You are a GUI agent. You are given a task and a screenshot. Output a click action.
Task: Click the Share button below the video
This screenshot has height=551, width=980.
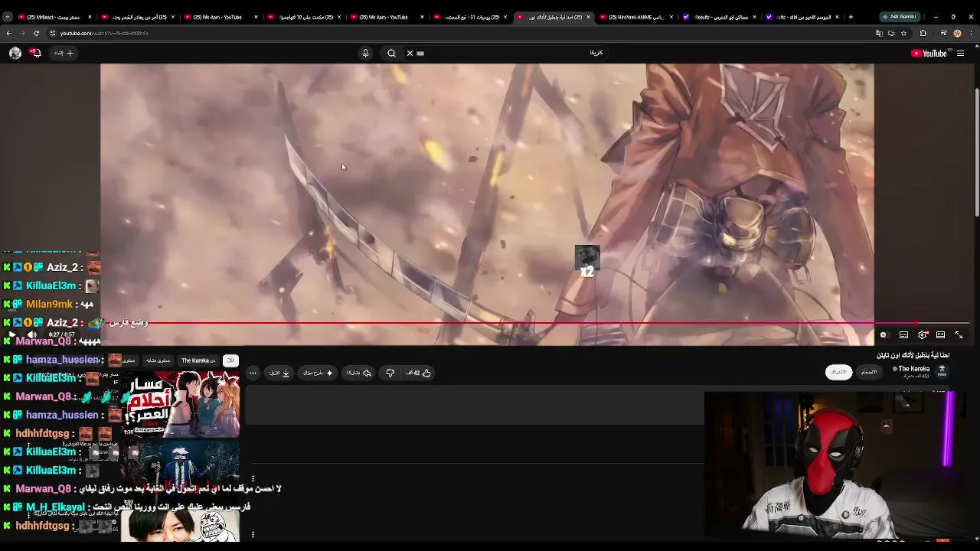[359, 373]
